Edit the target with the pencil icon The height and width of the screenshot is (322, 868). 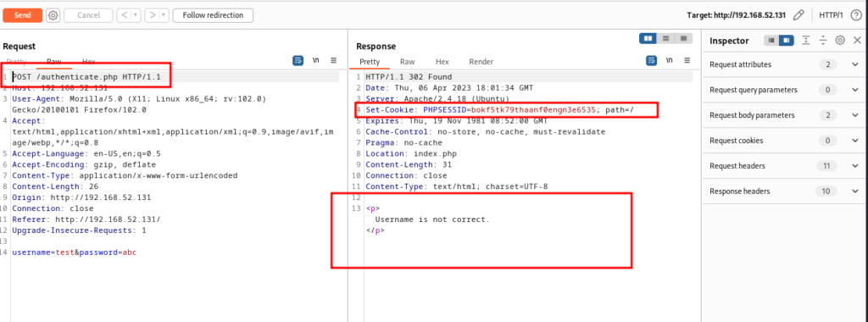coord(798,15)
